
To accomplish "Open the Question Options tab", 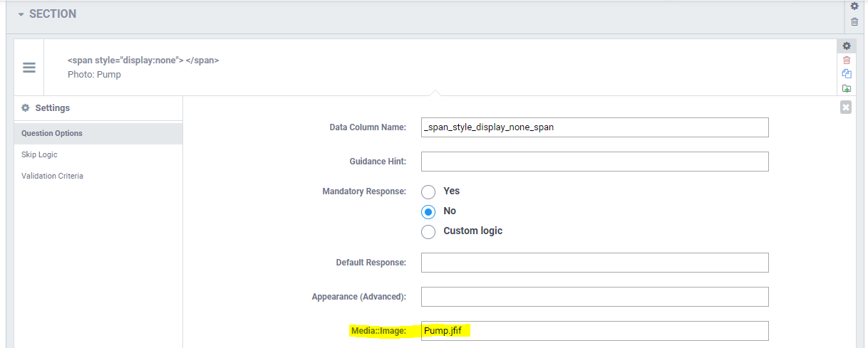I will 52,133.
